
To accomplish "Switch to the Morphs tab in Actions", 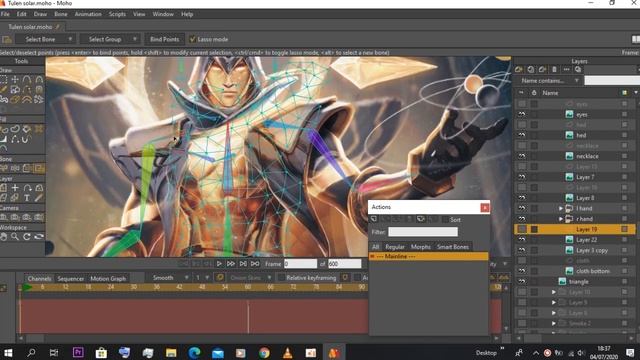I will (420, 247).
